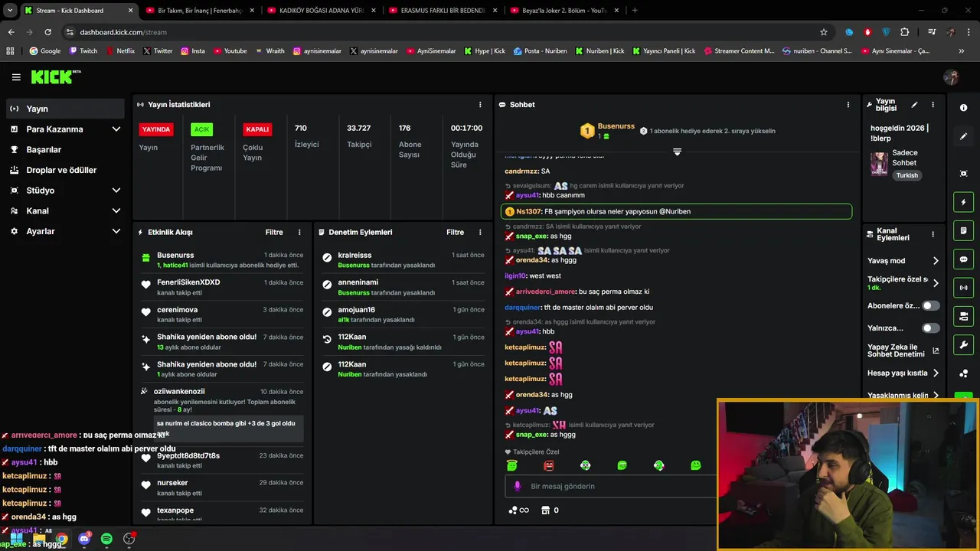Click the channel points infinity icon below chat
This screenshot has width=980, height=551.
(518, 510)
